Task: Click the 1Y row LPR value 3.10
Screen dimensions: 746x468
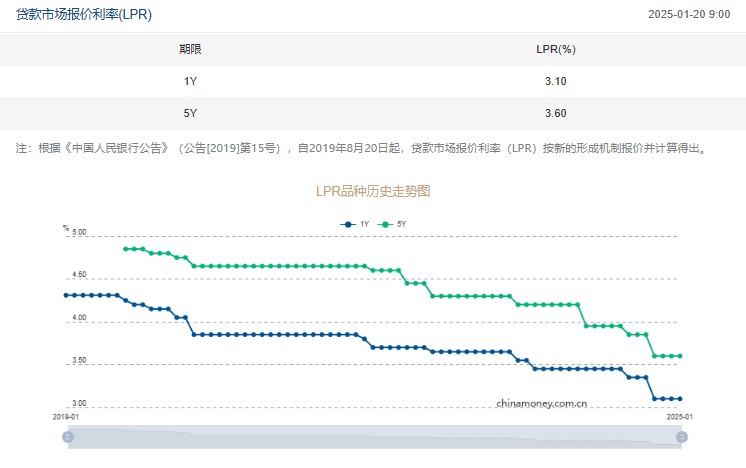Action: tap(556, 81)
